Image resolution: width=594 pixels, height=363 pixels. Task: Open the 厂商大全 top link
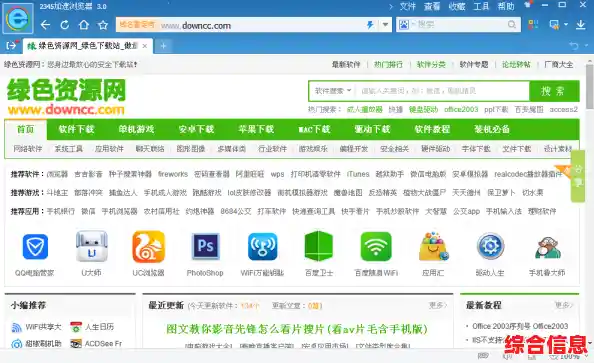pos(559,64)
